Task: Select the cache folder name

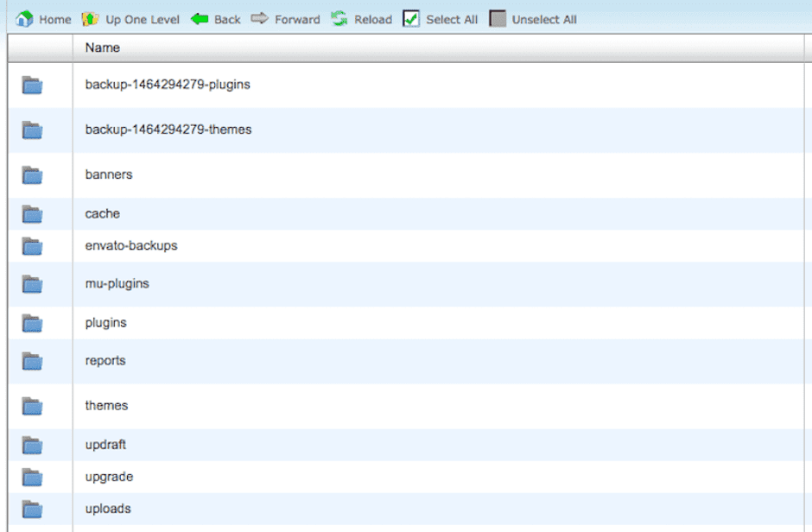Action: coord(103,213)
